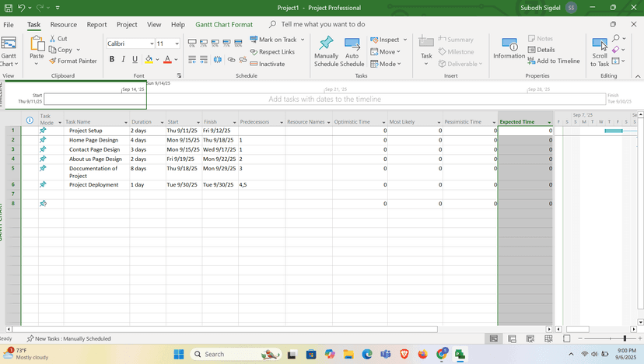The width and height of the screenshot is (644, 364).
Task: Click the Format Painter icon
Action: (x=53, y=61)
